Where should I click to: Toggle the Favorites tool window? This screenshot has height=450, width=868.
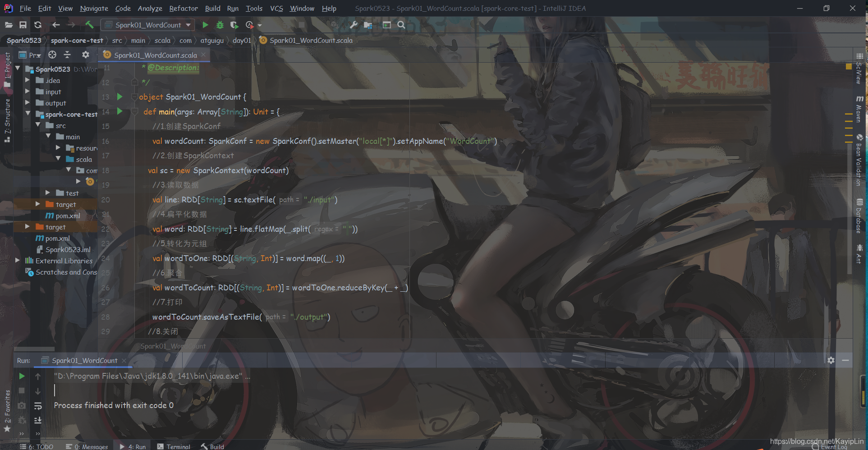pos(8,405)
